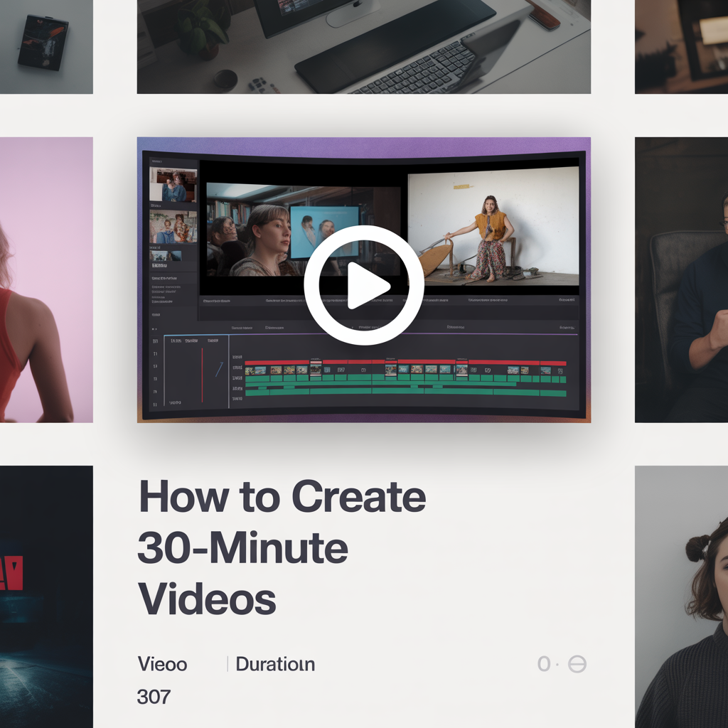Select the top clip in the editor's media bin

click(x=173, y=186)
